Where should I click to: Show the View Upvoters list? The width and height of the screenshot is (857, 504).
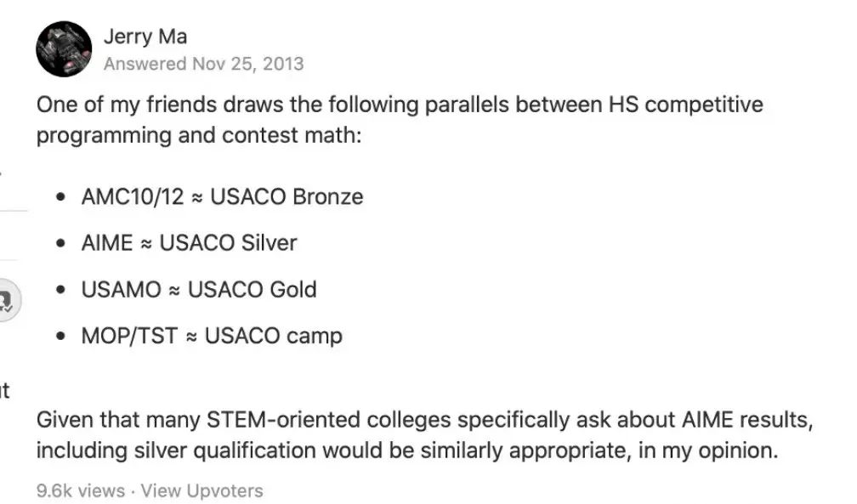pyautogui.click(x=201, y=491)
